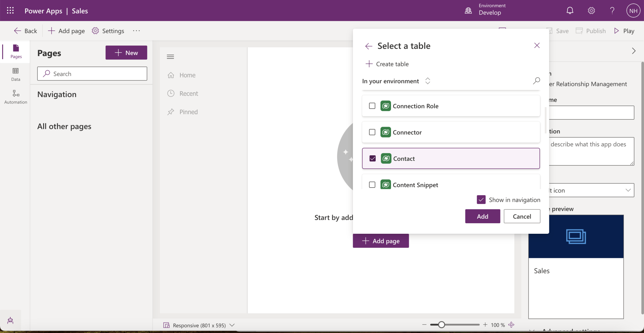Check the Connector table checkbox
This screenshot has width=644, height=333.
(372, 132)
